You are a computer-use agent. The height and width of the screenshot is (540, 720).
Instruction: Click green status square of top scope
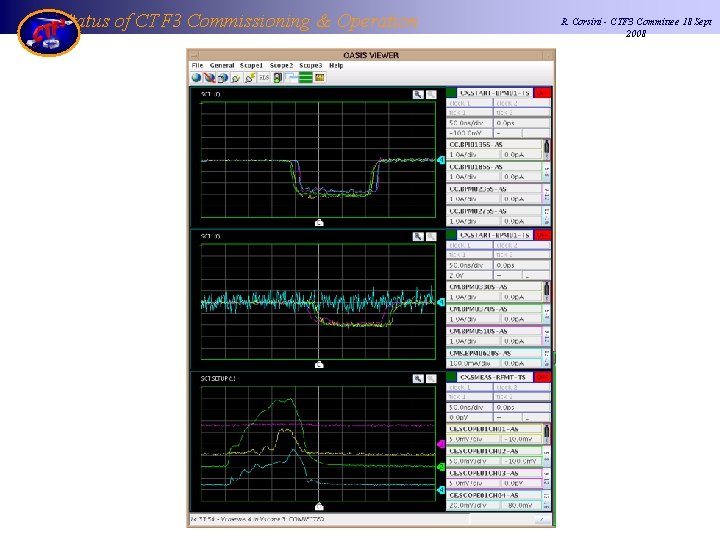[451, 93]
